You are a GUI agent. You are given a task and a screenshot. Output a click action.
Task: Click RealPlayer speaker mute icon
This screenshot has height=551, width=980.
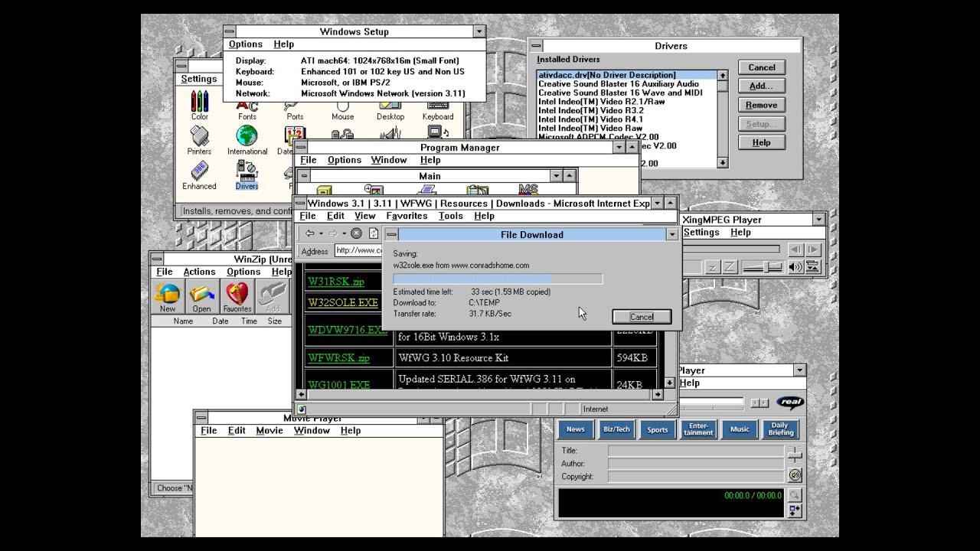(795, 474)
